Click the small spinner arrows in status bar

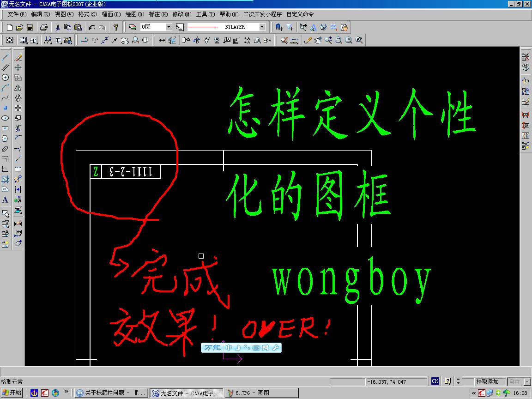pos(458,382)
